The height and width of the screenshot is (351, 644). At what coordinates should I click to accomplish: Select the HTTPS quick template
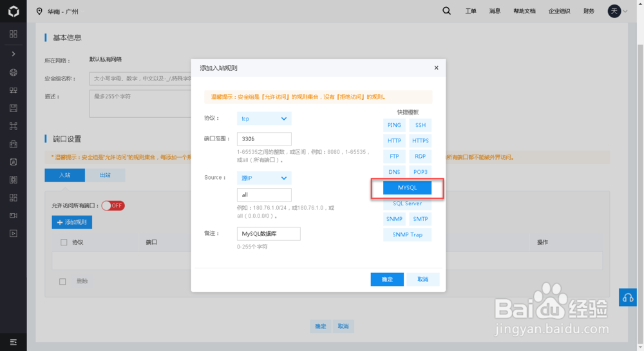click(420, 140)
